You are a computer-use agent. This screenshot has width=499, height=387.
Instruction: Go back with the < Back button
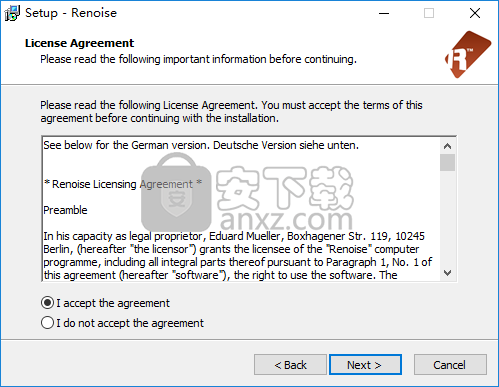290,365
